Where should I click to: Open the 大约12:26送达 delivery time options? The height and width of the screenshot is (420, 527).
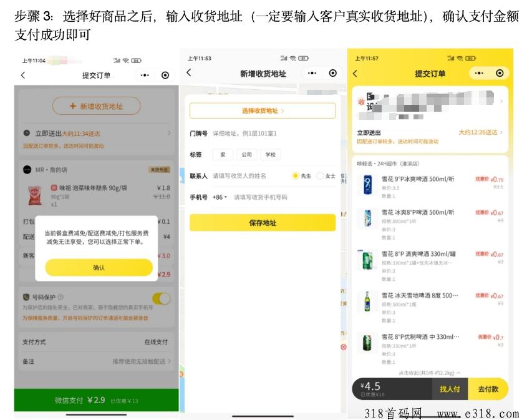pyautogui.click(x=481, y=132)
